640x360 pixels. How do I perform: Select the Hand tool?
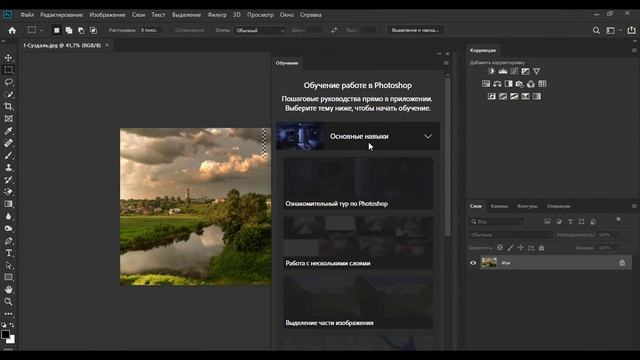[x=8, y=289]
